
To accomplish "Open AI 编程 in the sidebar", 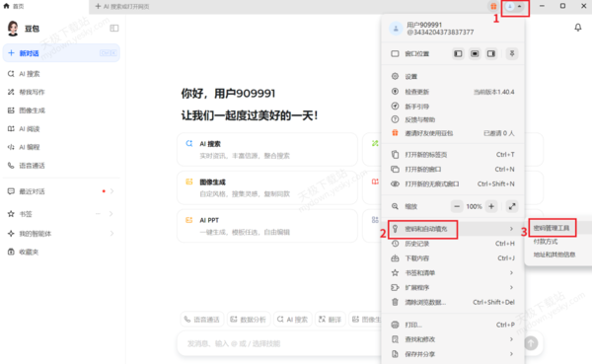I will click(61, 147).
